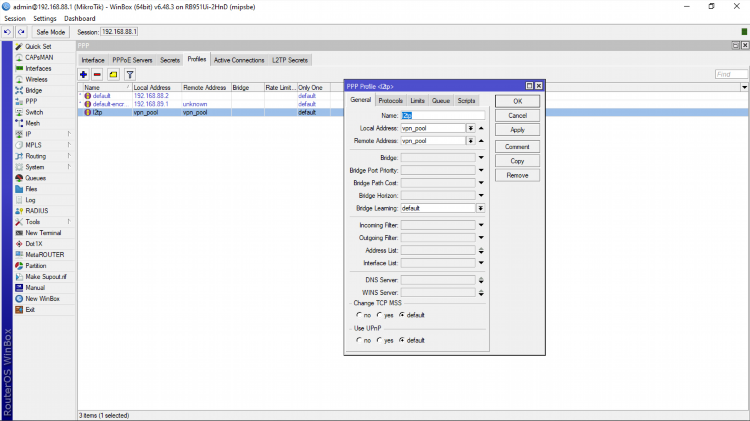Click Apply button
The image size is (750, 421).
[x=518, y=130]
